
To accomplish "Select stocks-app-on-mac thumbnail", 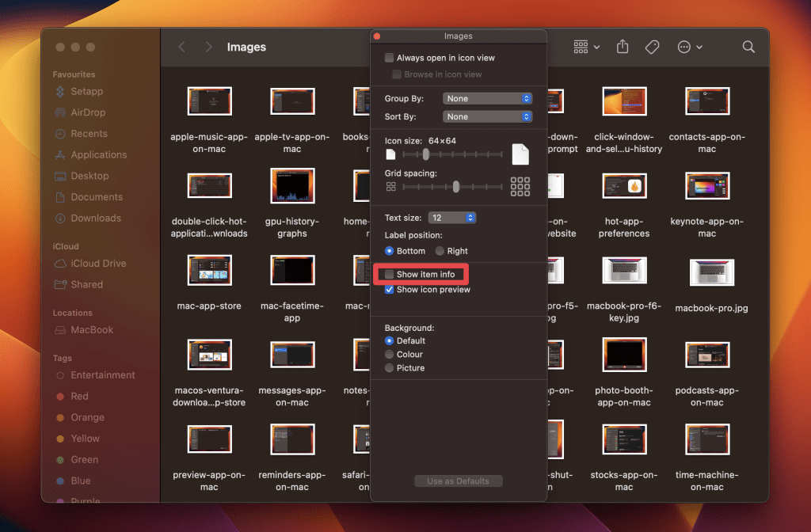I will (x=624, y=439).
